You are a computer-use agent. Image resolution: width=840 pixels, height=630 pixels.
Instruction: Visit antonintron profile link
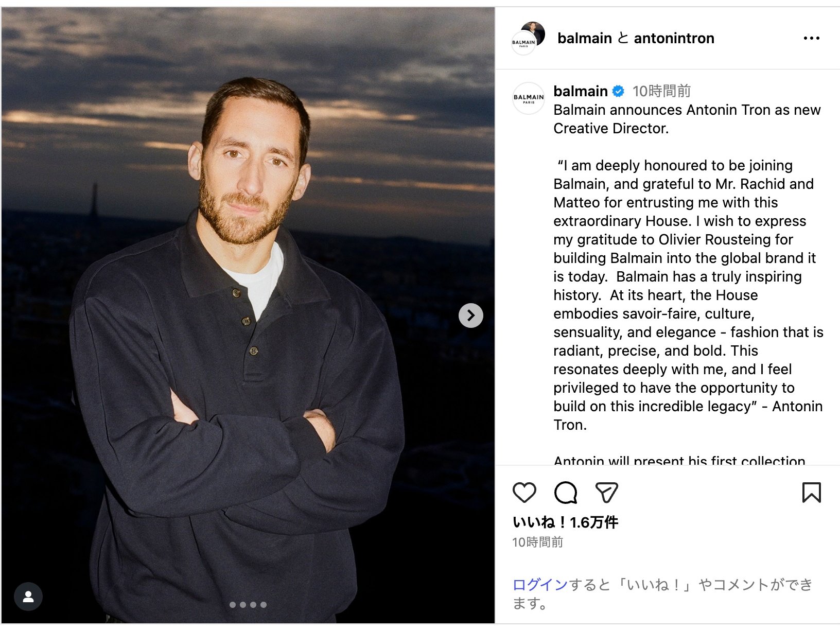(x=674, y=38)
